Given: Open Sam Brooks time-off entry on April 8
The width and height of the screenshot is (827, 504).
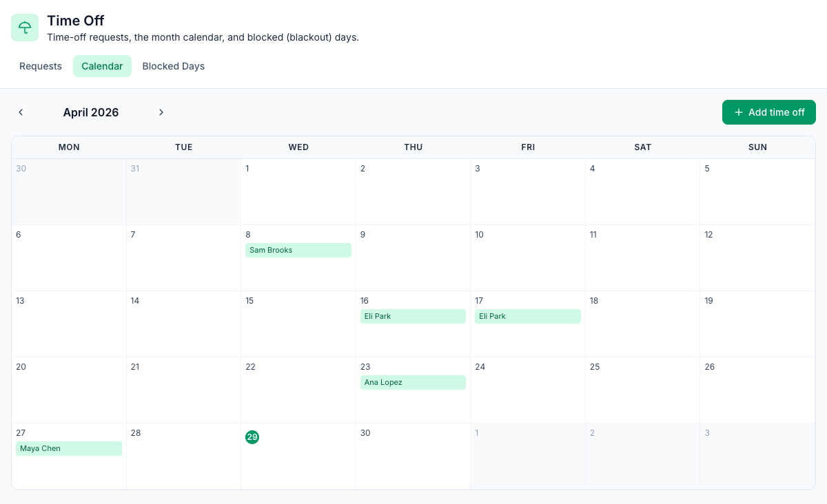Looking at the screenshot, I should click(x=298, y=250).
